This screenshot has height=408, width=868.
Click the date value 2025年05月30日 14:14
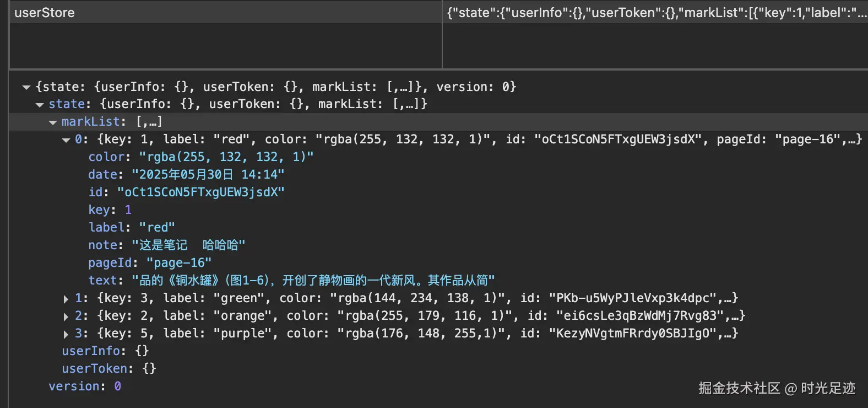pos(208,175)
